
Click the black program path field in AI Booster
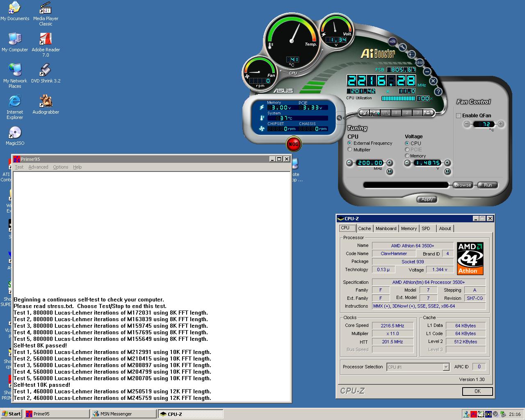pyautogui.click(x=406, y=185)
